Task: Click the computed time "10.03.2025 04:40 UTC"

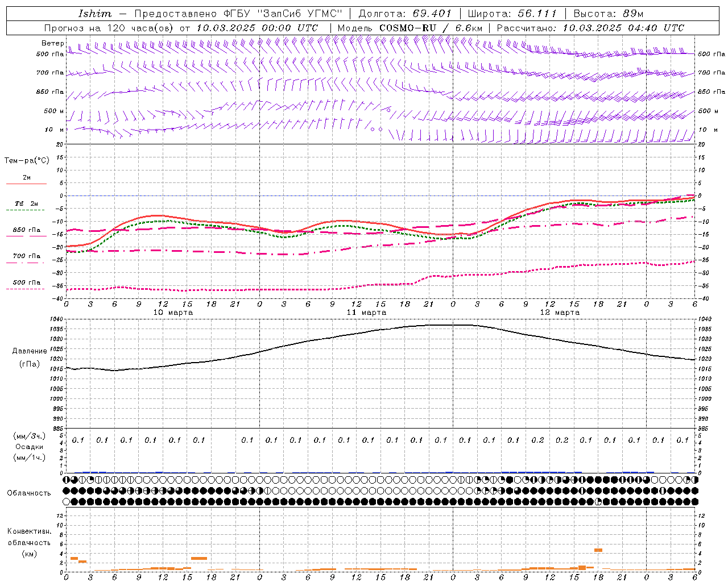Action: pyautogui.click(x=623, y=28)
